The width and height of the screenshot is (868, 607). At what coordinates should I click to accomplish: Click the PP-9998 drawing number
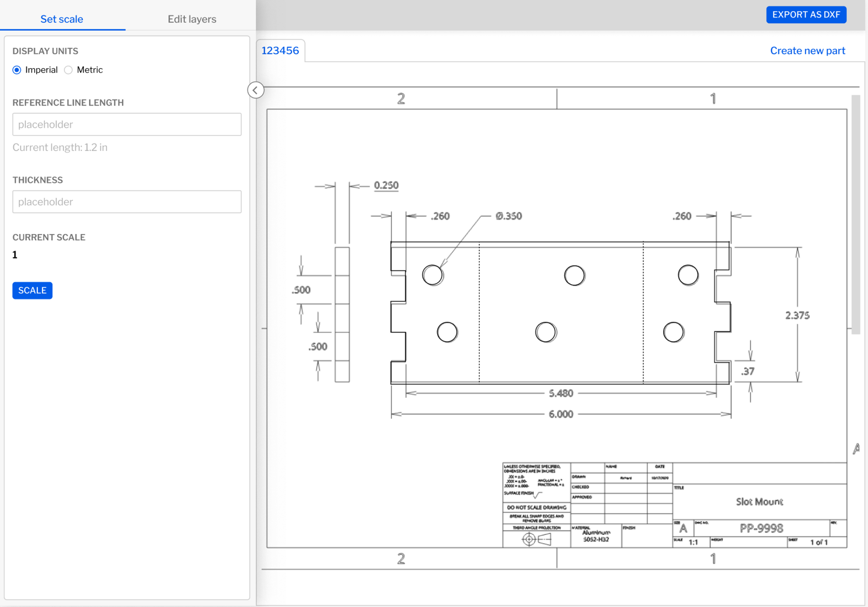click(761, 528)
